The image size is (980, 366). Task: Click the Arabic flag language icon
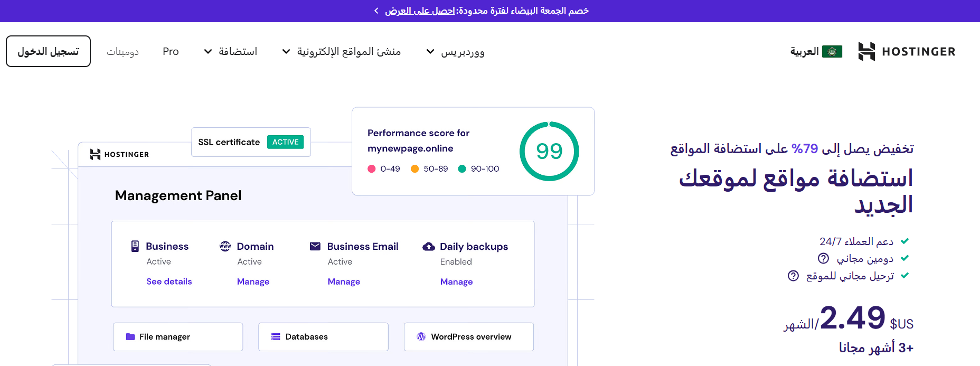pyautogui.click(x=832, y=51)
